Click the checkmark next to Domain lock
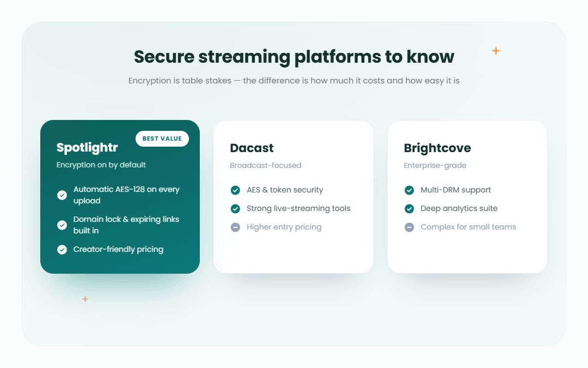588x368 pixels. [62, 225]
